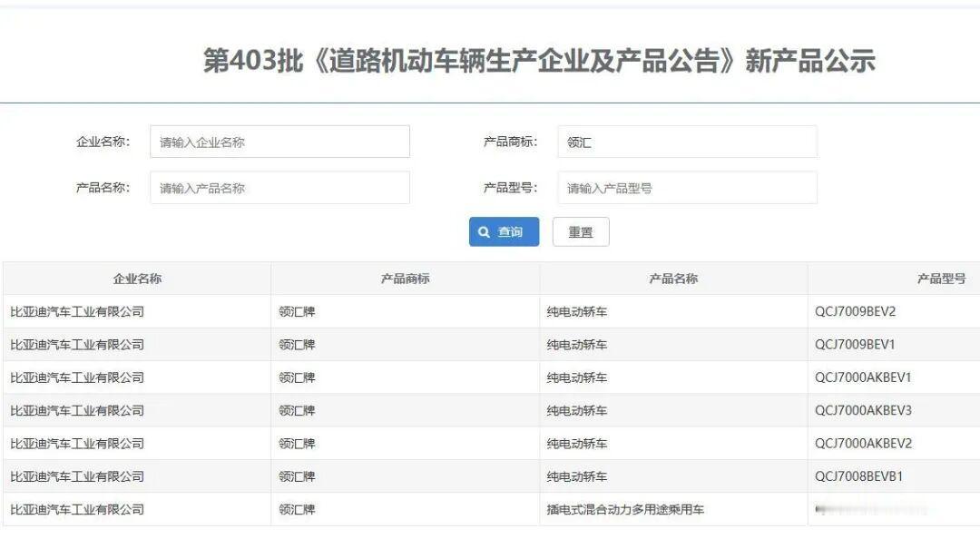Focus the 产品型号 input field
980x539 pixels.
click(x=688, y=188)
